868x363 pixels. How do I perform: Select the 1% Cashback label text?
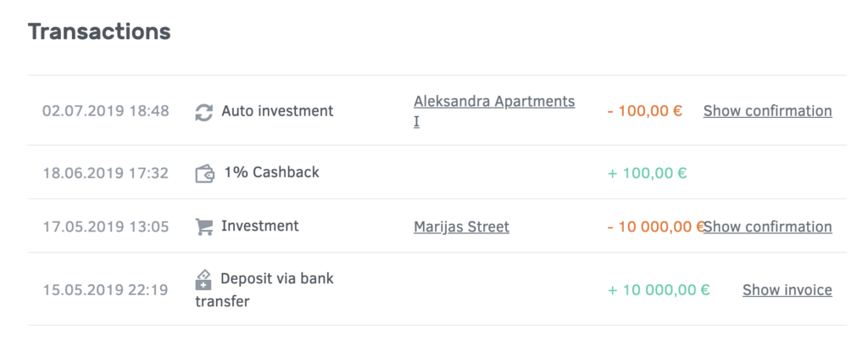(271, 172)
